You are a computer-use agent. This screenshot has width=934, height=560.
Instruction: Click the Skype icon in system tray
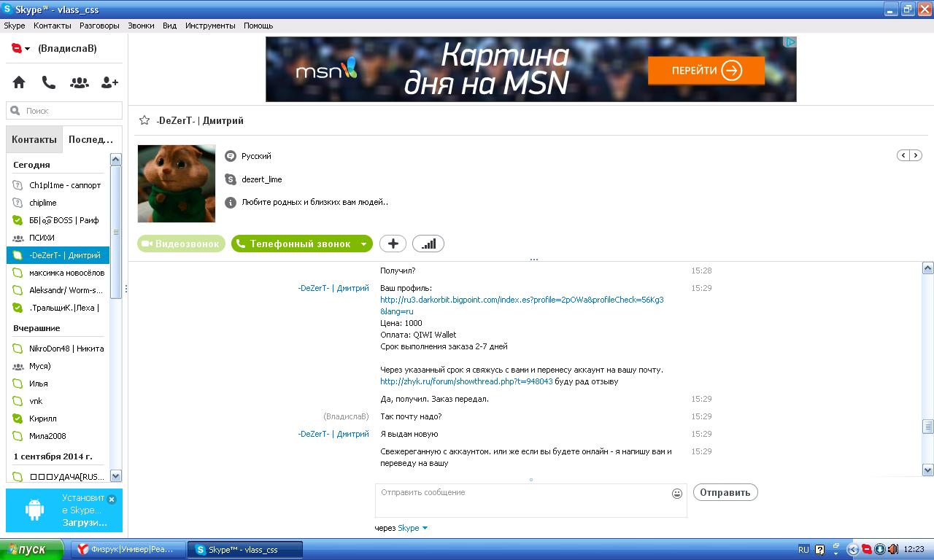coord(866,549)
